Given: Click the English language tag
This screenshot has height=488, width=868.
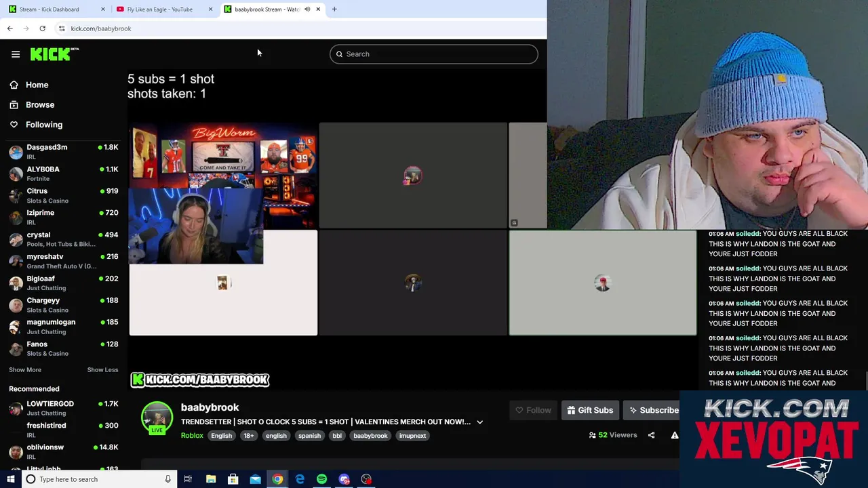Looking at the screenshot, I should coord(221,436).
